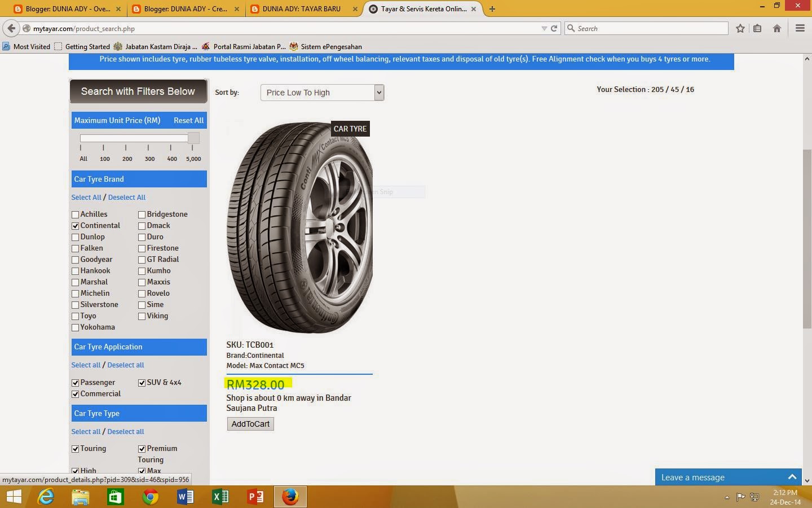
Task: Open the bookmarks list icon
Action: coord(757,28)
